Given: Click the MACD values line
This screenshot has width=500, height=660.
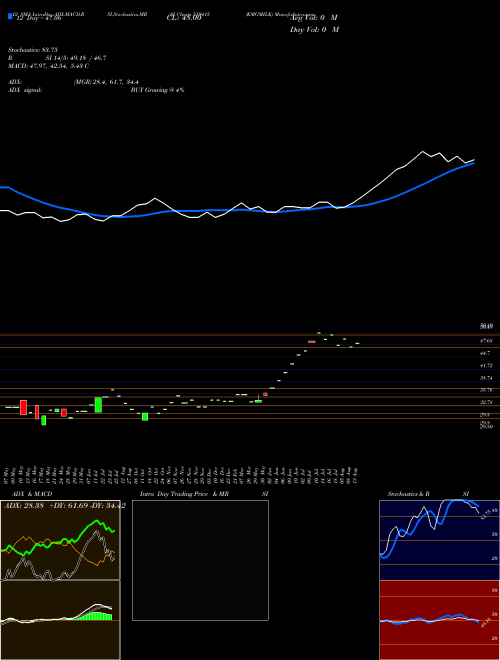Looking at the screenshot, I should coord(48,66).
